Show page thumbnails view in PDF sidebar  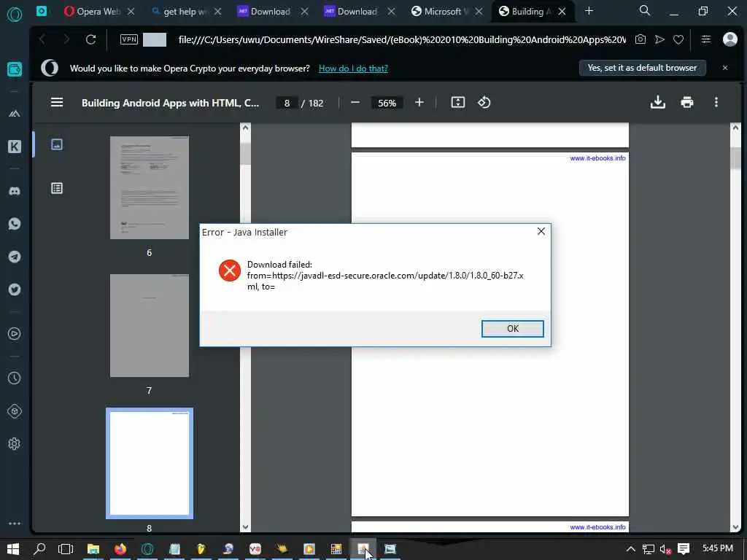[x=57, y=144]
